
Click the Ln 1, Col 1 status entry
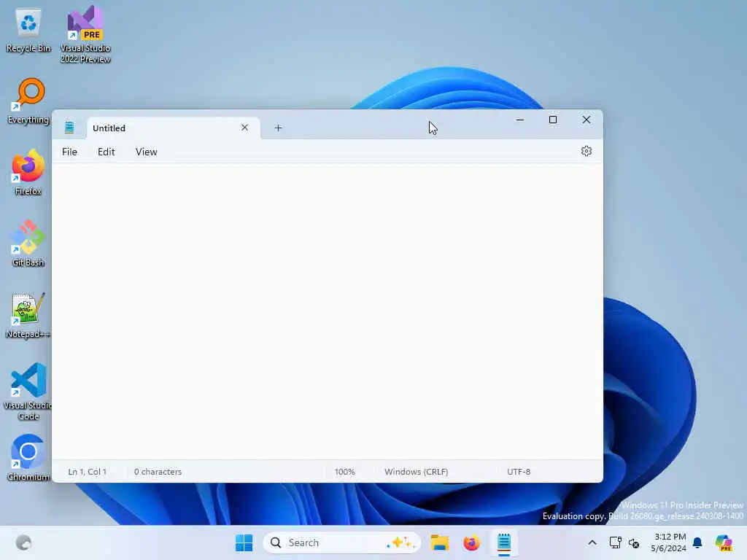88,472
